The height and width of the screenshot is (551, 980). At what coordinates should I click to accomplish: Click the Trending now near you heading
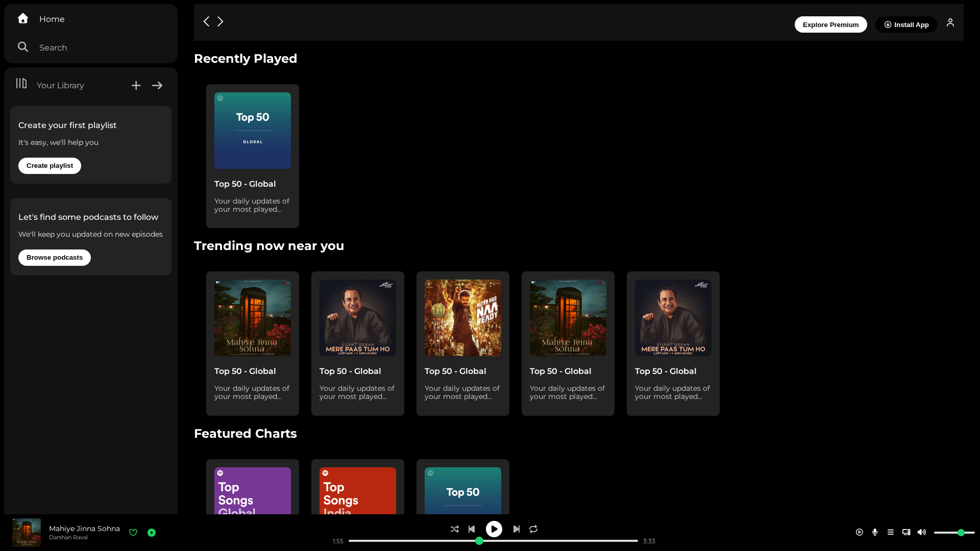(269, 246)
